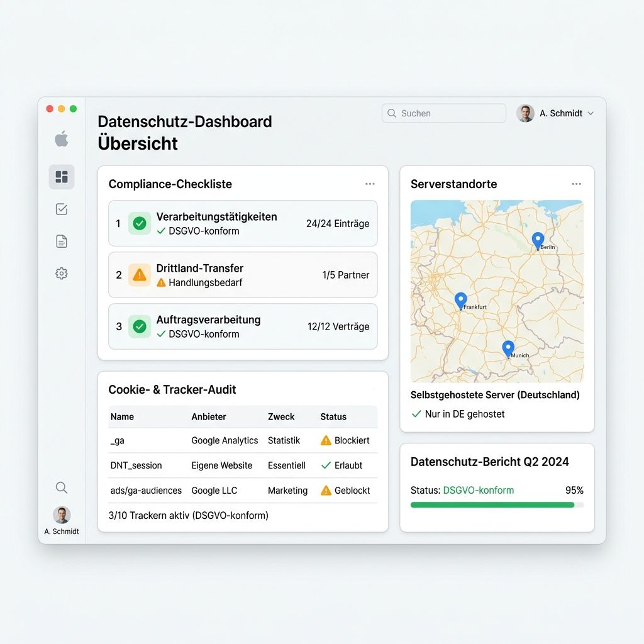Open the settings gear in sidebar
644x644 pixels.
pyautogui.click(x=62, y=274)
